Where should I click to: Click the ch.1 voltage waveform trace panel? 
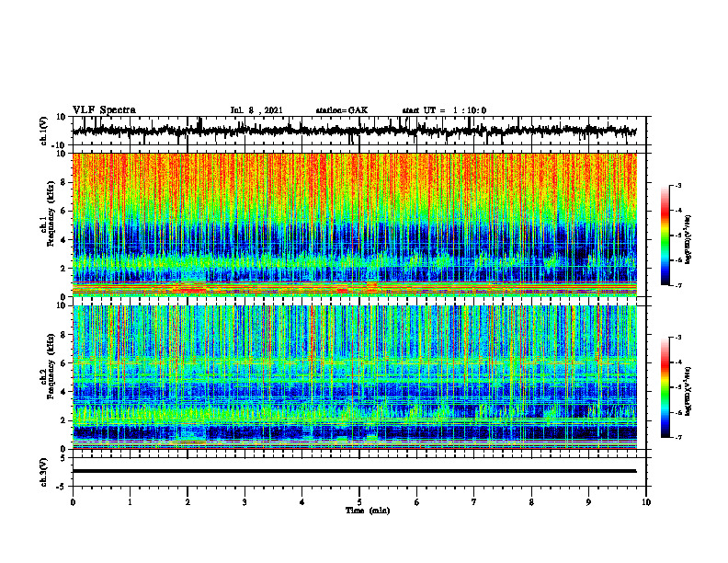click(359, 131)
